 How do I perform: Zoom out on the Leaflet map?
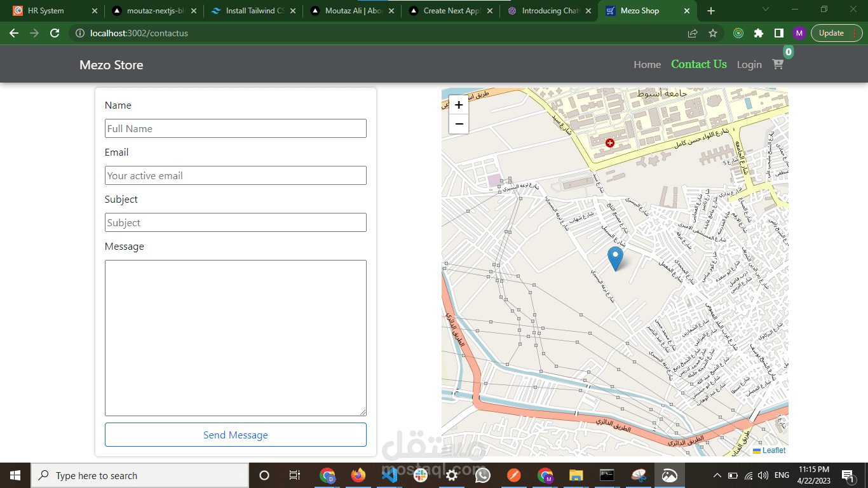tap(459, 124)
